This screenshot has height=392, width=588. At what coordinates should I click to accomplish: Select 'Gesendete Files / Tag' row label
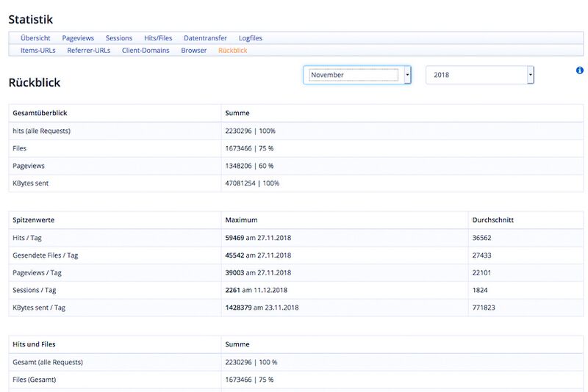[x=46, y=255]
